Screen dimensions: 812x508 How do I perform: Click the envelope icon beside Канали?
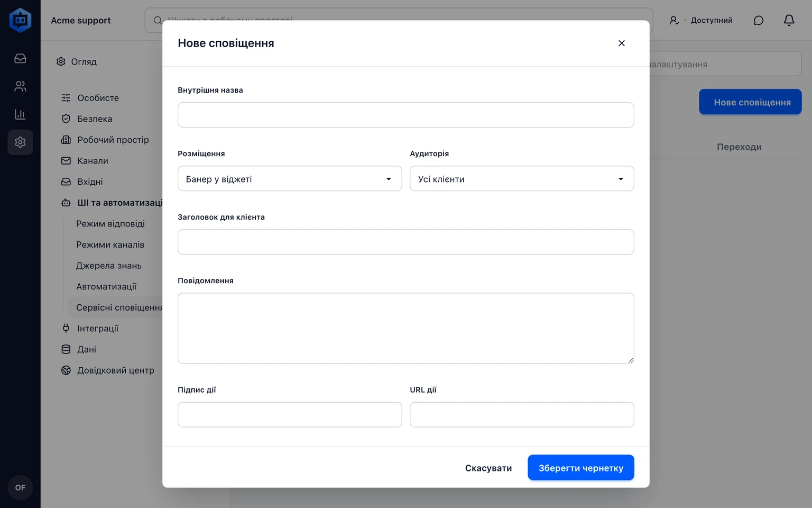(66, 160)
